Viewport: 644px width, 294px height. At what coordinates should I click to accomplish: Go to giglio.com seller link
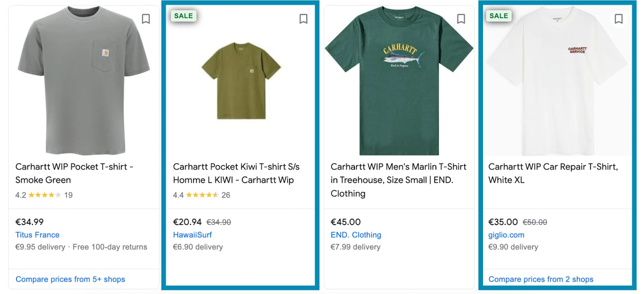(x=506, y=235)
